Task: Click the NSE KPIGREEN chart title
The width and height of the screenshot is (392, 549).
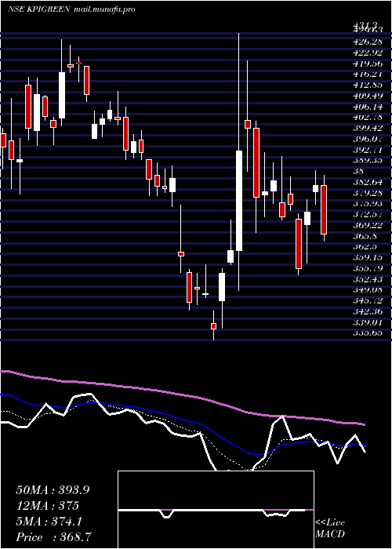Action: tap(39, 9)
